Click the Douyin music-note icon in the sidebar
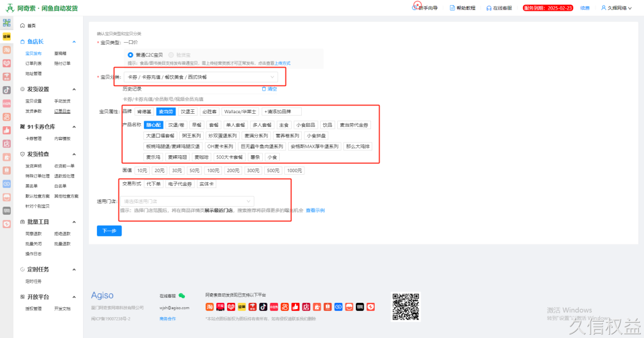644x338 pixels. (6, 90)
